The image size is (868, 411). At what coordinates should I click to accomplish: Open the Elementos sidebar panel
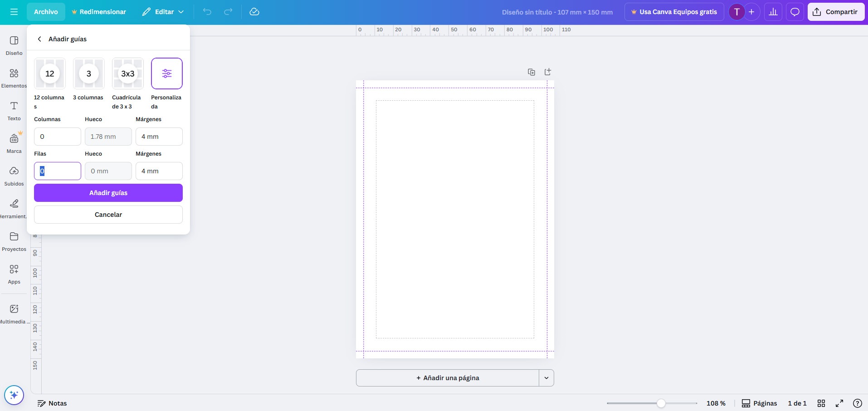14,78
